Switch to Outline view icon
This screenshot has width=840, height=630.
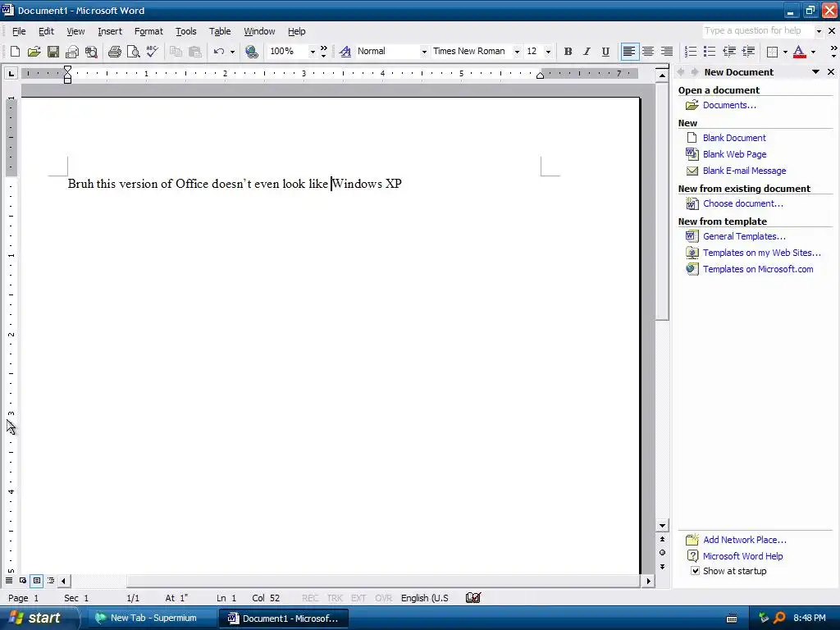click(51, 580)
